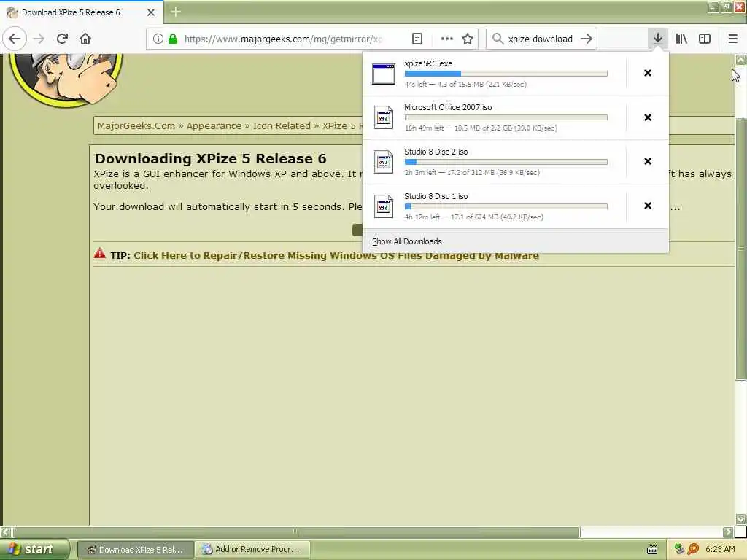The height and width of the screenshot is (560, 747).
Task: Reload the current page
Action: click(62, 39)
